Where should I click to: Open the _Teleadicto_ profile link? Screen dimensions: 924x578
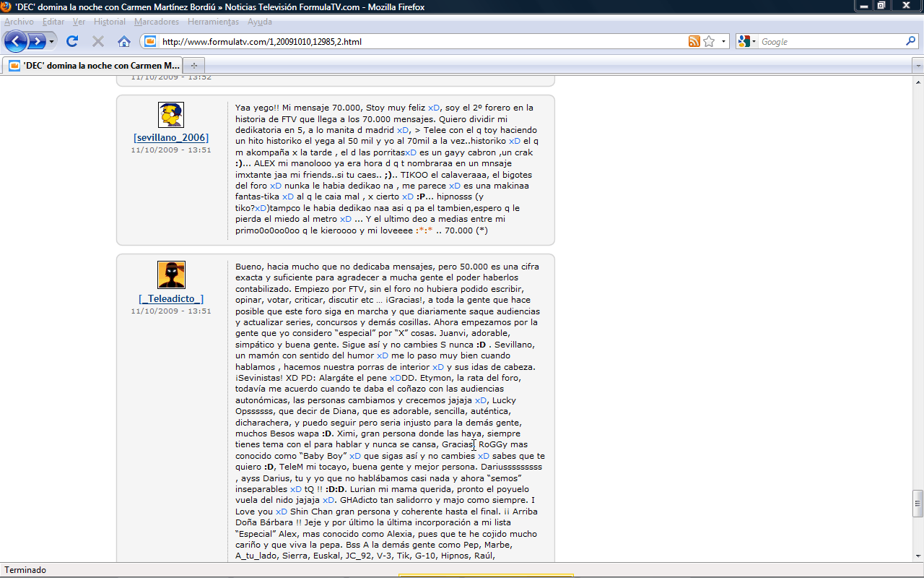pos(171,298)
